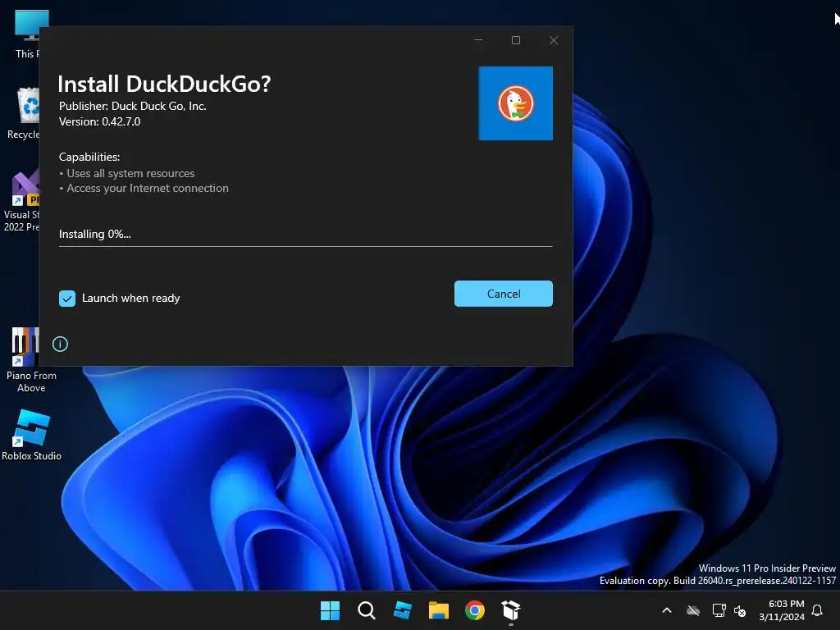Close the App Installer window
This screenshot has width=840, height=630.
click(554, 40)
